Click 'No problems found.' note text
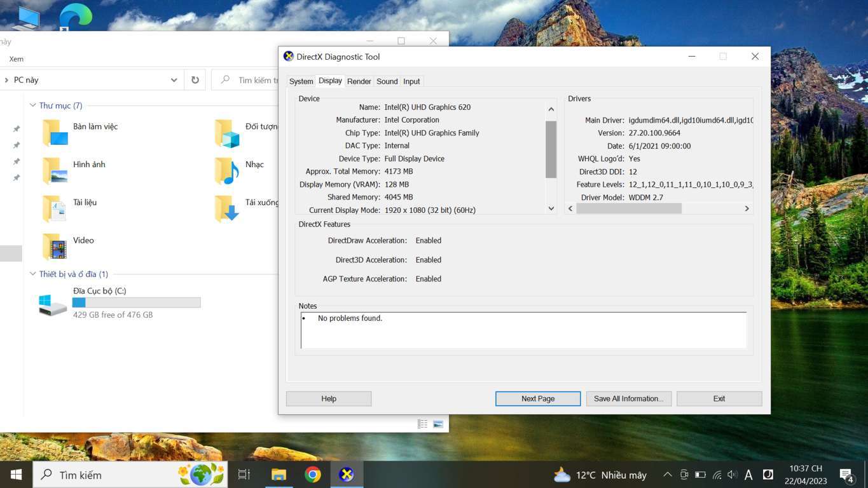 pos(350,318)
